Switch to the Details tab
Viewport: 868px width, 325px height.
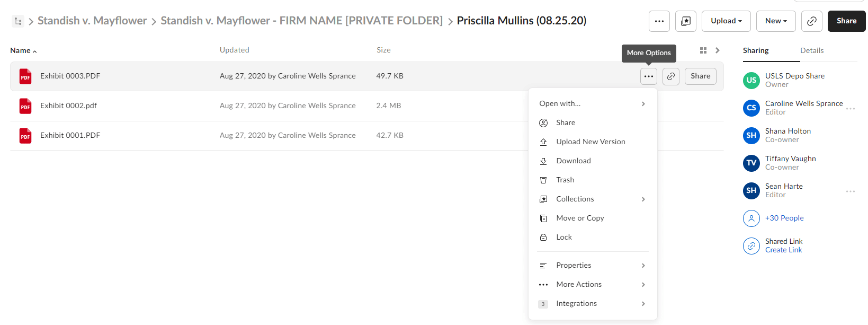pyautogui.click(x=811, y=50)
